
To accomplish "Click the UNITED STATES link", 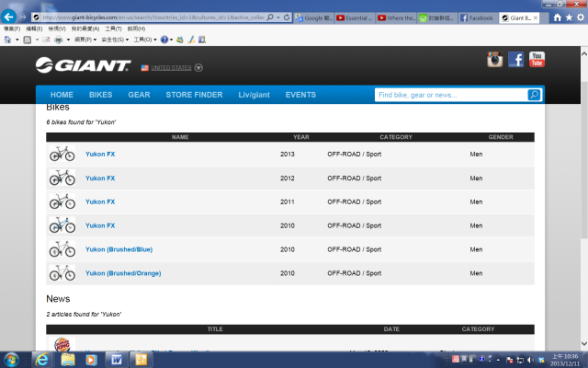I will point(171,67).
